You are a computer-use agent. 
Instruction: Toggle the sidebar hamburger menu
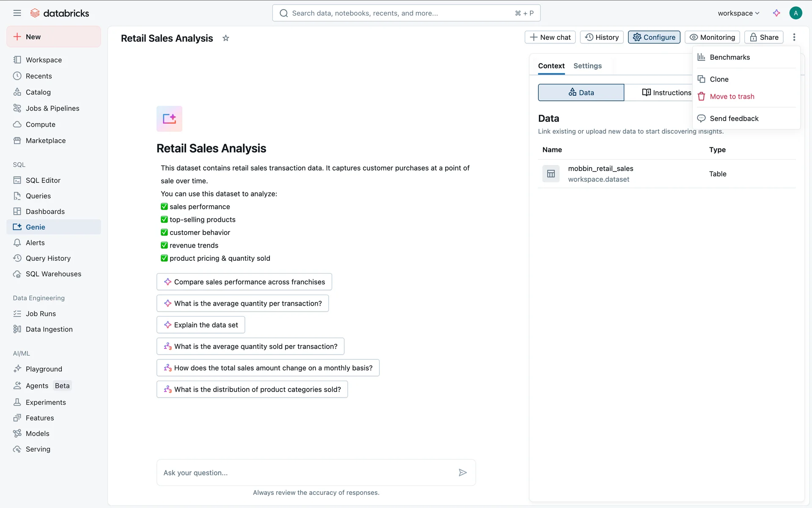click(17, 13)
